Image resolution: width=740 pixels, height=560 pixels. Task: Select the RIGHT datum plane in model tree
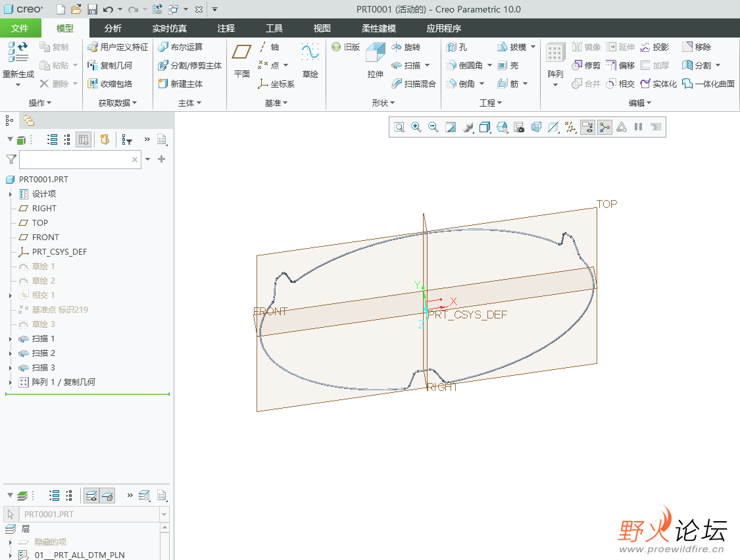coord(44,208)
